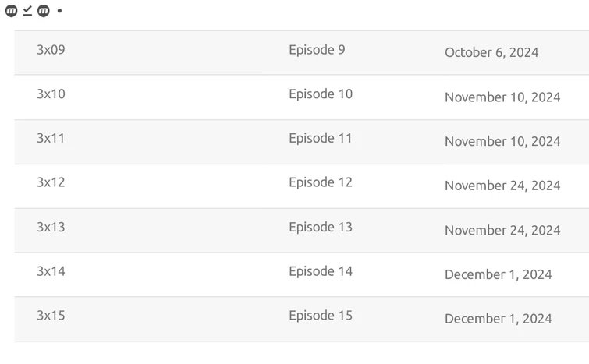Select episode code 3x15
Screen dimensions: 589x364
51,316
